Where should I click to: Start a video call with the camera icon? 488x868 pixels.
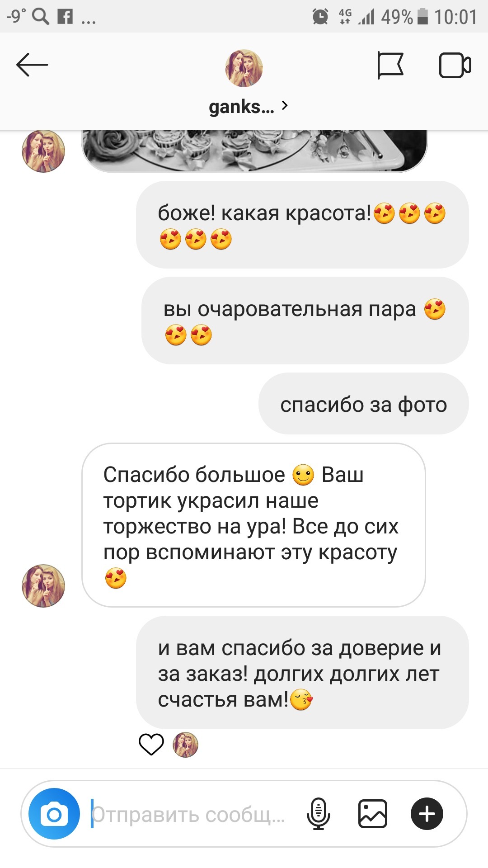pyautogui.click(x=455, y=66)
